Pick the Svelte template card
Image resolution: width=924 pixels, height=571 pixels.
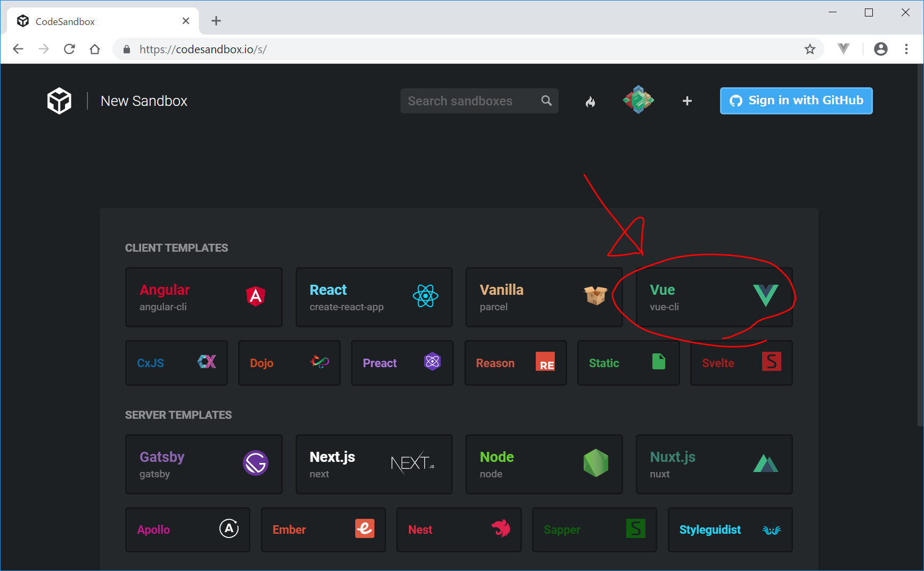pos(741,363)
